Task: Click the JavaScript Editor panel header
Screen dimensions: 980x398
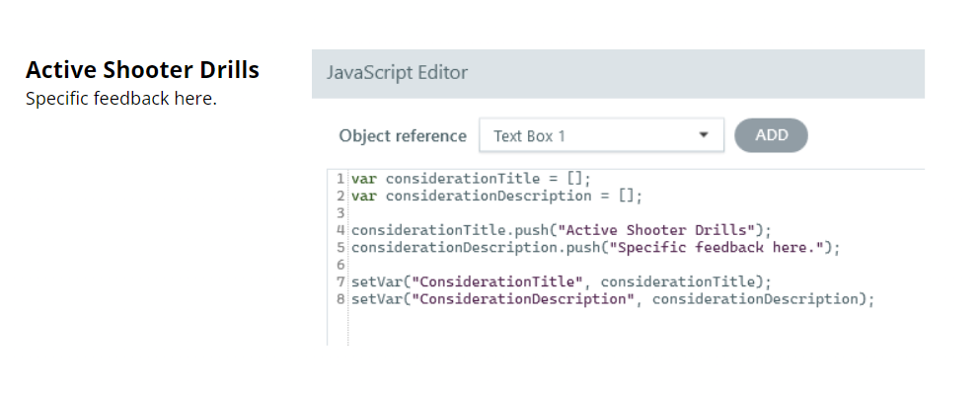Action: (x=618, y=73)
